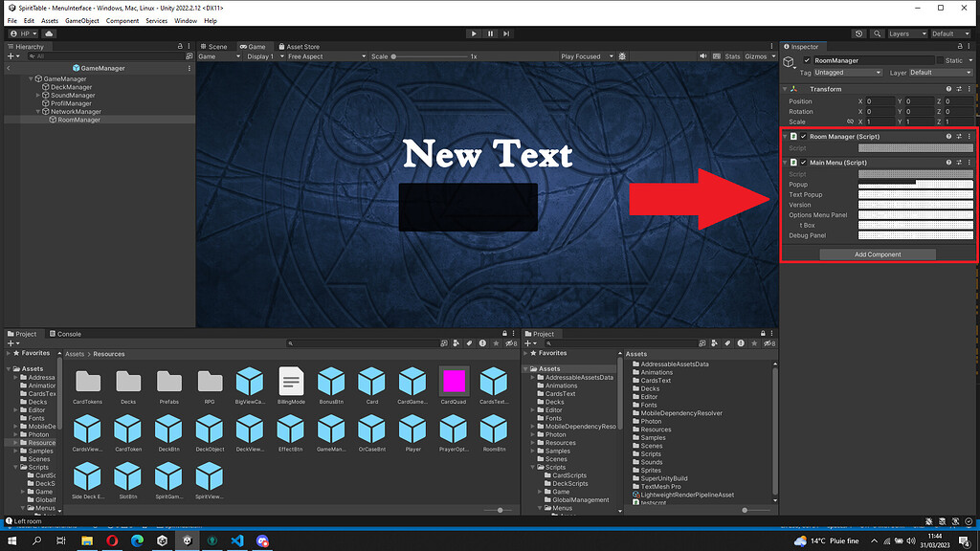This screenshot has width=980, height=551.
Task: Open the Unity search icon in top toolbar
Action: pyautogui.click(x=877, y=33)
